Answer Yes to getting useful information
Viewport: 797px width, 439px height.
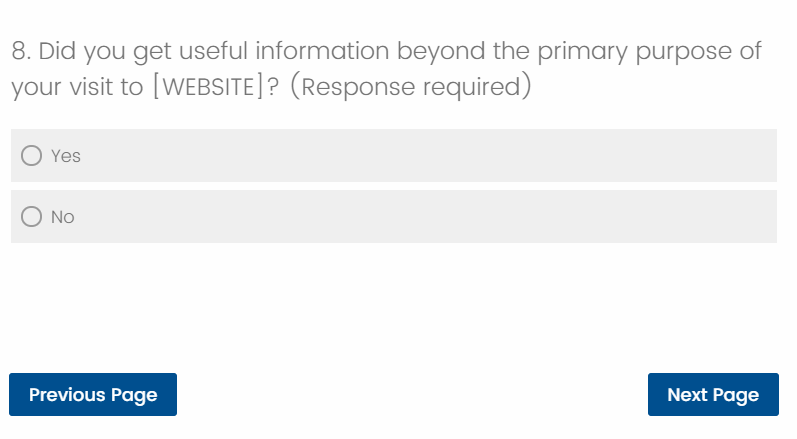32,156
